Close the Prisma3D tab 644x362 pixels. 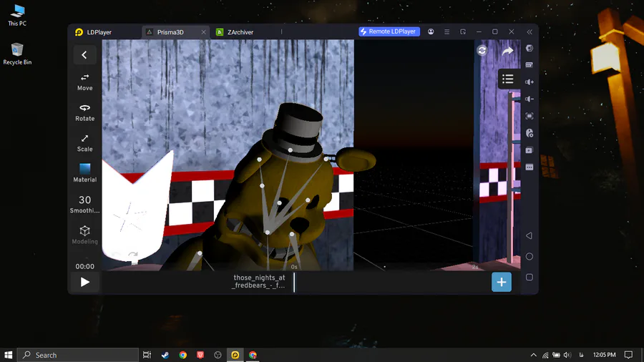tap(203, 32)
